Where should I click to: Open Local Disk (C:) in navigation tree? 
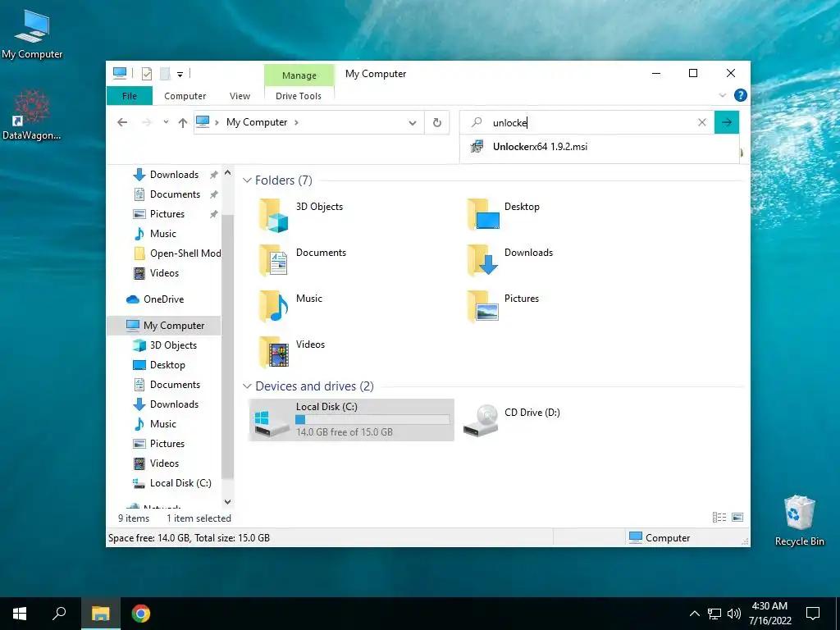tap(180, 483)
